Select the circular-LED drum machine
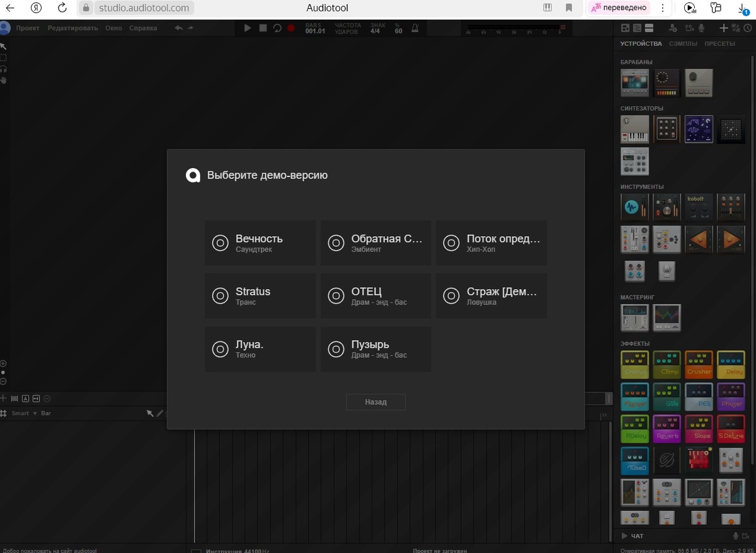This screenshot has width=756, height=553. tap(667, 83)
